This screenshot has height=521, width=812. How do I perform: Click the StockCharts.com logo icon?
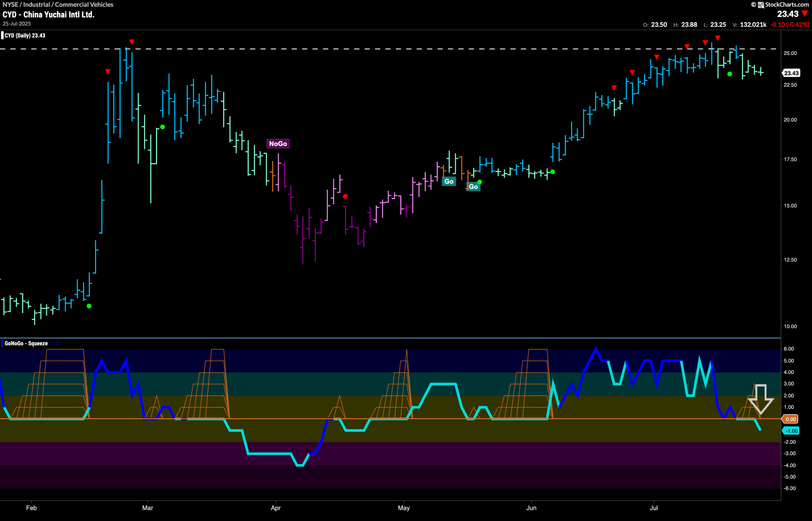click(761, 5)
